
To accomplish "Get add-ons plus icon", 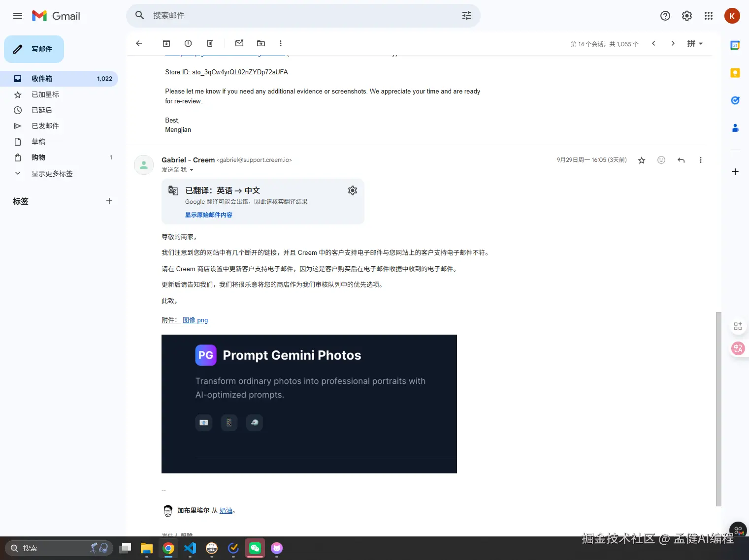I will click(x=735, y=172).
